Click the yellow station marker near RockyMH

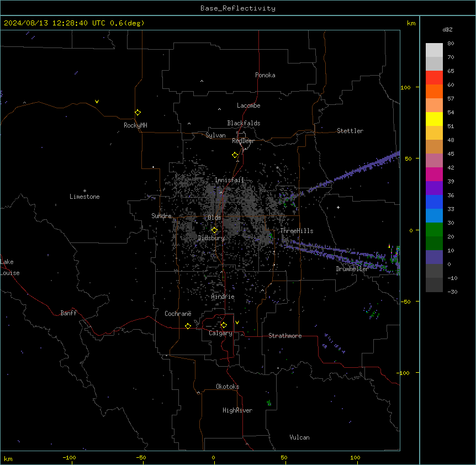pyautogui.click(x=137, y=113)
